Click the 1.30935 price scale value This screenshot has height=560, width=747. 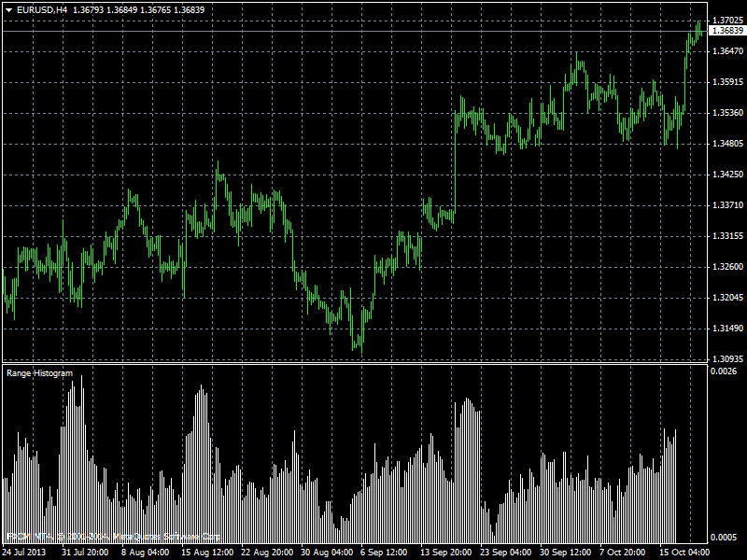point(727,358)
